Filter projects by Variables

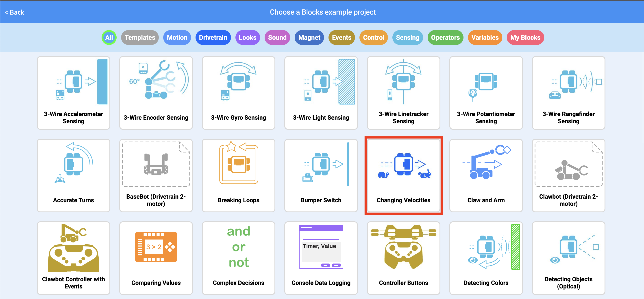pos(485,37)
